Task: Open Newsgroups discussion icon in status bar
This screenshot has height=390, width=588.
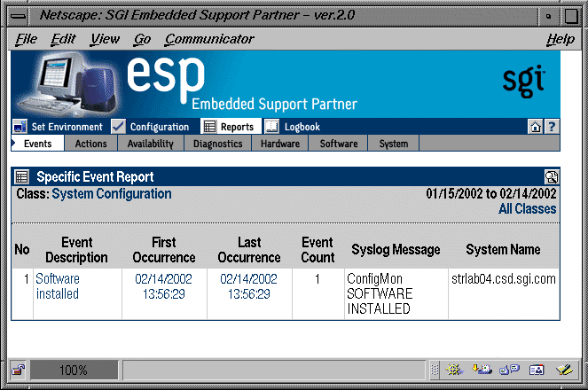Action: click(509, 370)
